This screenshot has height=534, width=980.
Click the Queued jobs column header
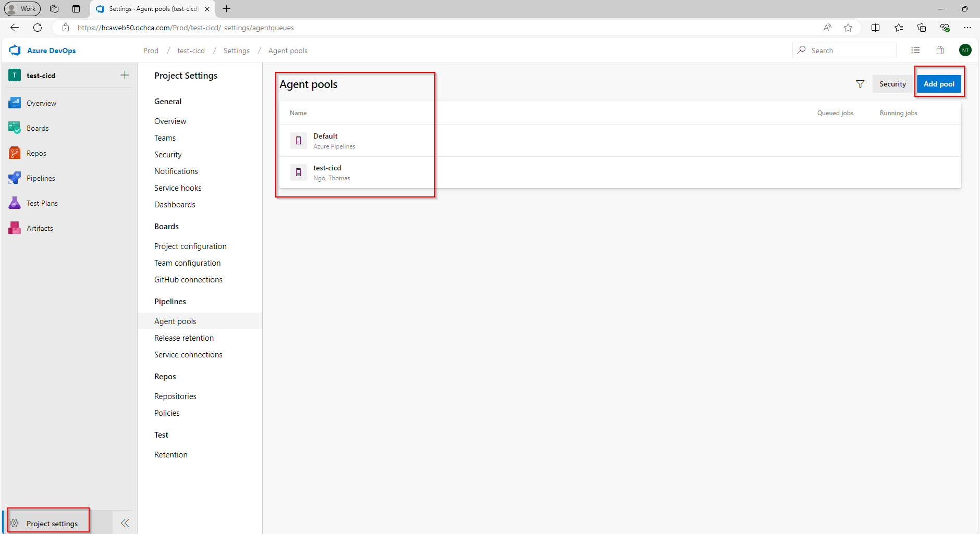point(835,113)
